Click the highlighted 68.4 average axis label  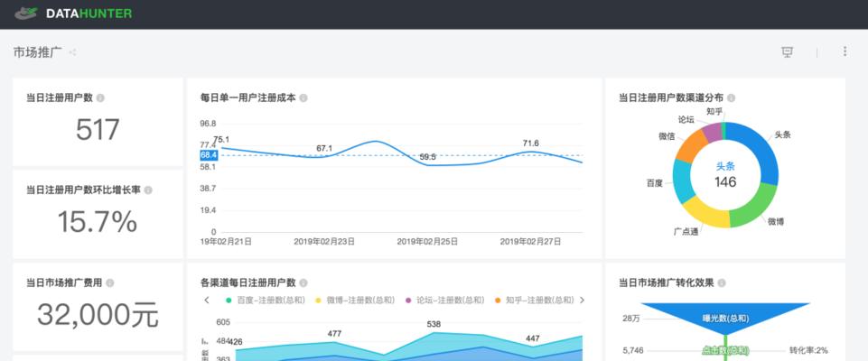click(209, 155)
